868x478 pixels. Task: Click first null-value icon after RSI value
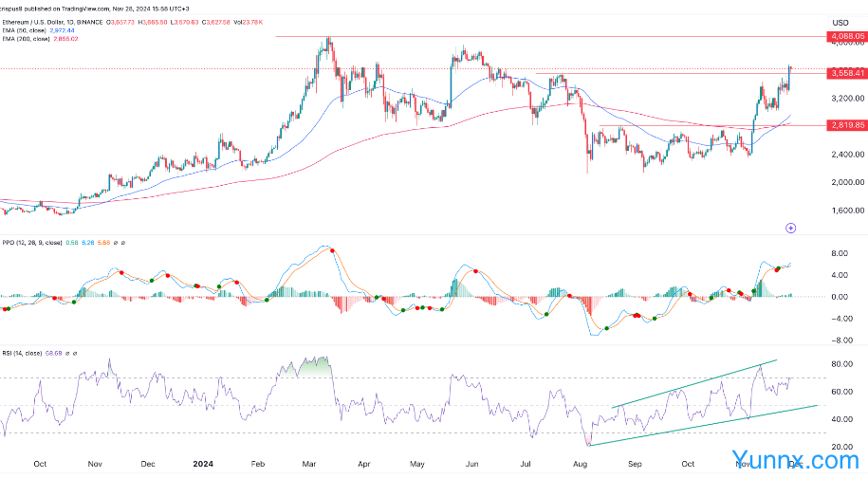point(66,353)
